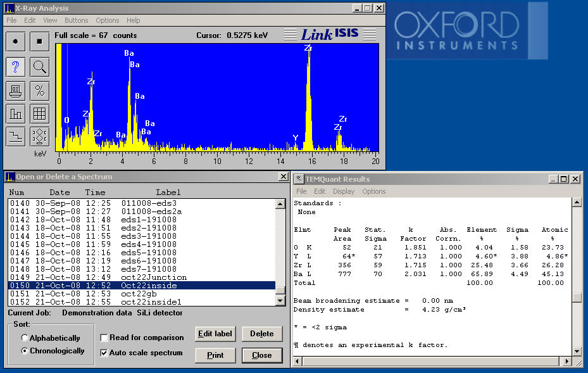Image resolution: width=588 pixels, height=373 pixels.
Task: Select Alphabetically sort option
Action: [25, 338]
